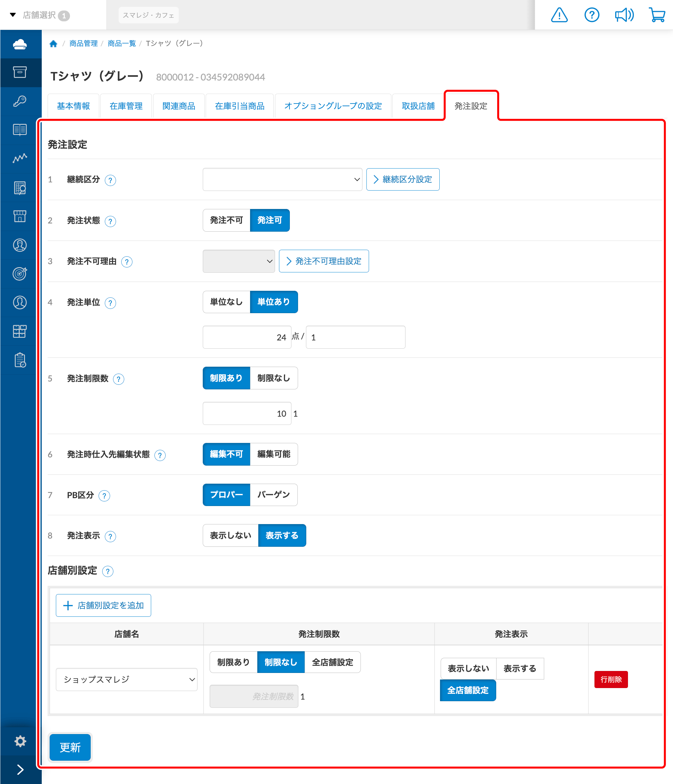Click the sales analysis graph sidebar icon
The image size is (673, 784).
20,158
